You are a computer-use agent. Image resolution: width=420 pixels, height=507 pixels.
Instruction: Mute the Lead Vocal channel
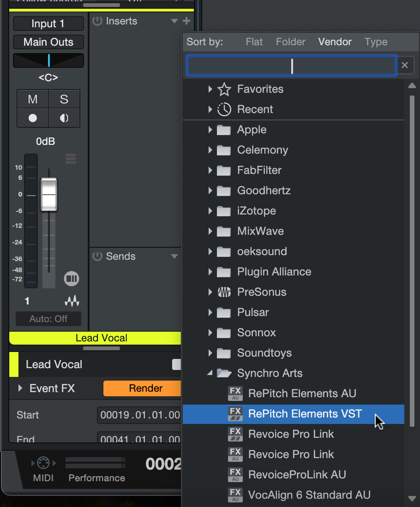(33, 99)
